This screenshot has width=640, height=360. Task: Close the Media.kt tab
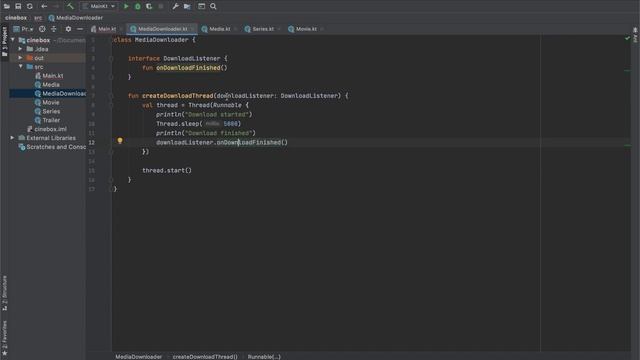click(236, 29)
